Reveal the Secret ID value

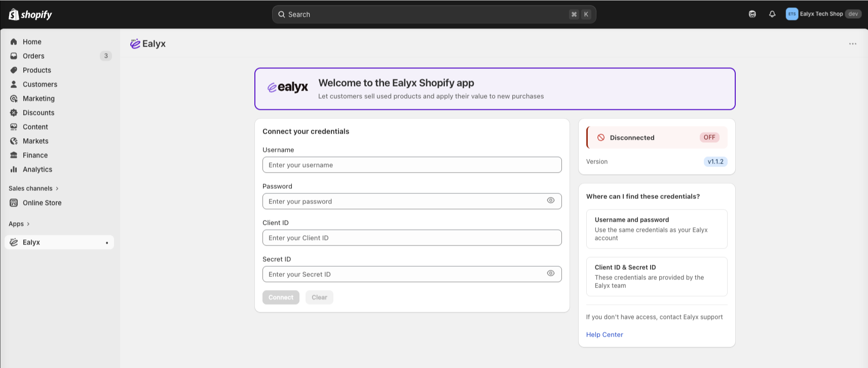(x=551, y=273)
